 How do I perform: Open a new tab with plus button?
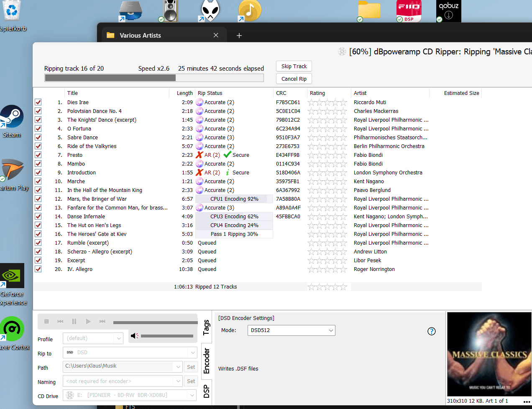point(239,36)
